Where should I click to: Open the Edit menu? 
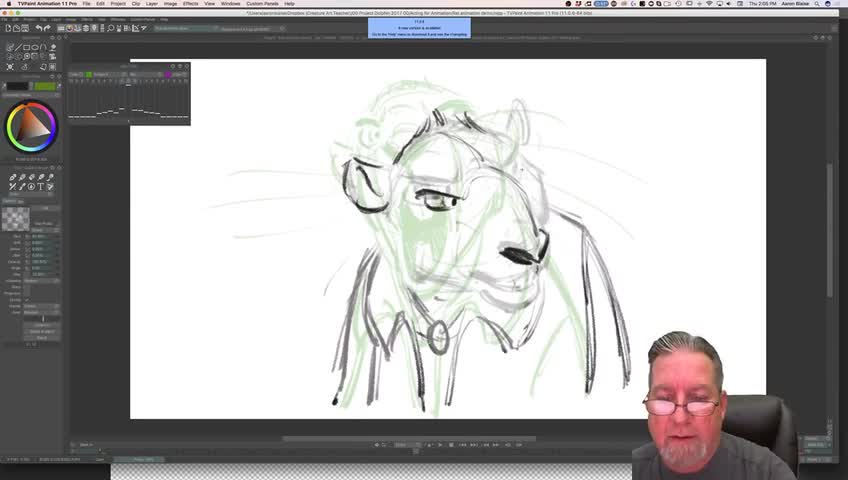click(101, 3)
